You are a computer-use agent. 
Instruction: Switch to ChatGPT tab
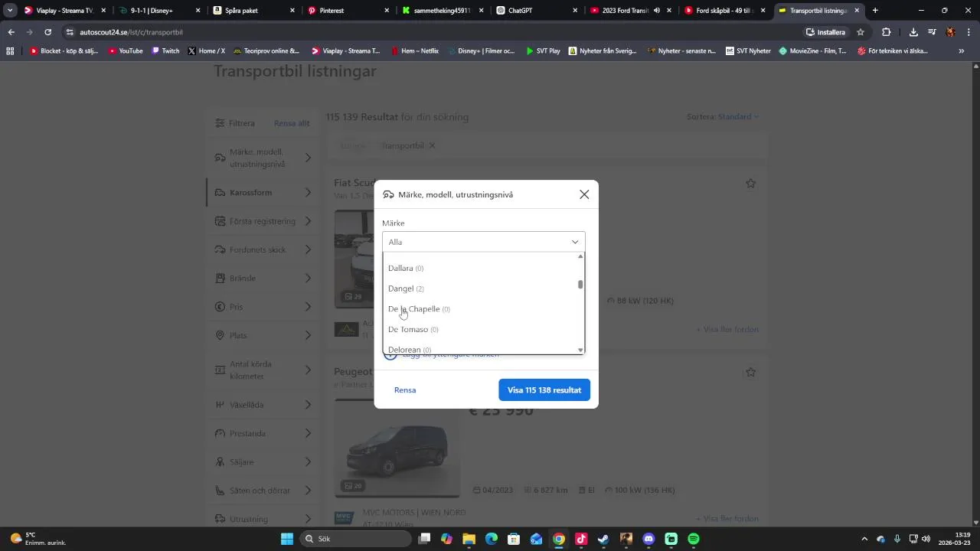[x=536, y=11]
